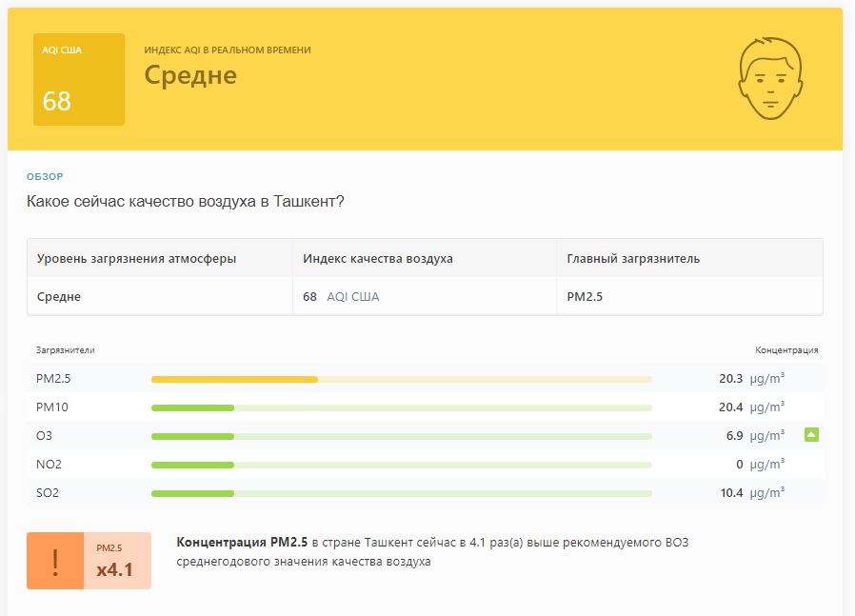
Task: Click the orange exclamation warning icon
Action: point(55,561)
